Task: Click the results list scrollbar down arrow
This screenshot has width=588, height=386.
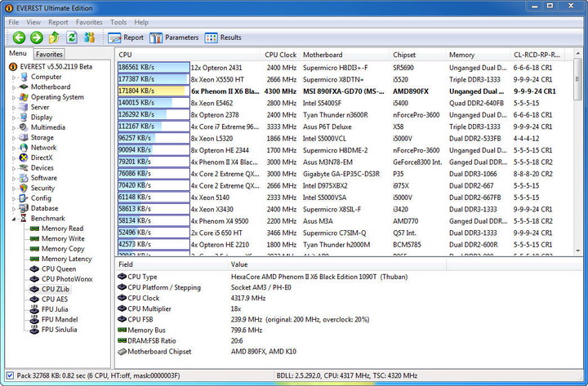Action: click(x=578, y=251)
